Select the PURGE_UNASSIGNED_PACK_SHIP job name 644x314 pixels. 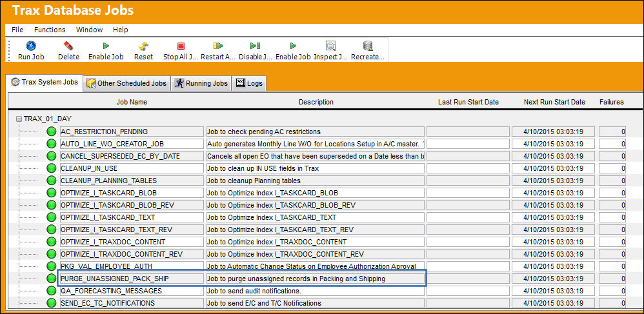click(132, 279)
